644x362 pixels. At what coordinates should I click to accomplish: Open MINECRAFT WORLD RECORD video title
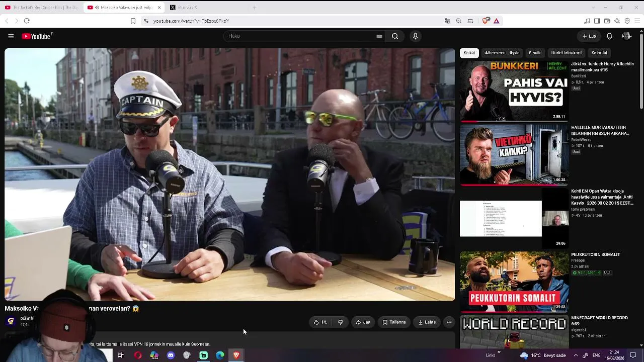(599, 321)
